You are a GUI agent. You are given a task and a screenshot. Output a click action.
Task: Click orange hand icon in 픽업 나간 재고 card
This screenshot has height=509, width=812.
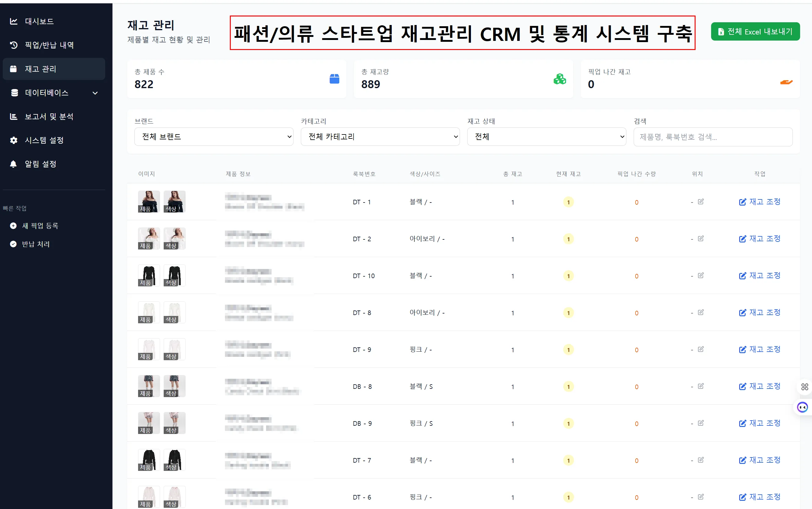click(786, 82)
